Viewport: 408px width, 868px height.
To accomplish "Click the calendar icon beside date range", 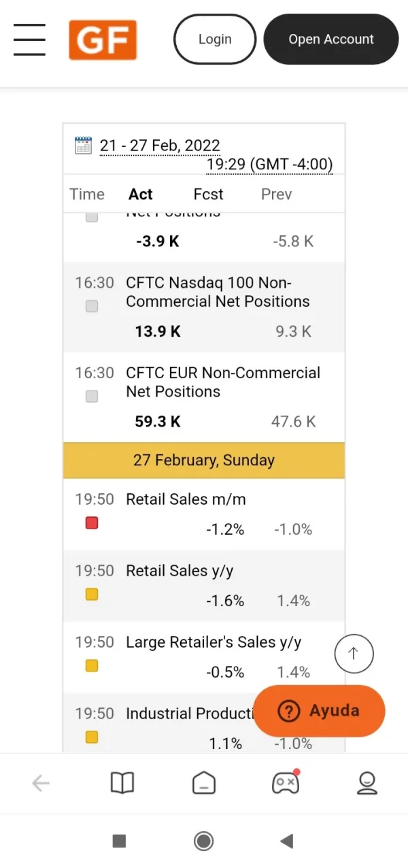I will 83,145.
